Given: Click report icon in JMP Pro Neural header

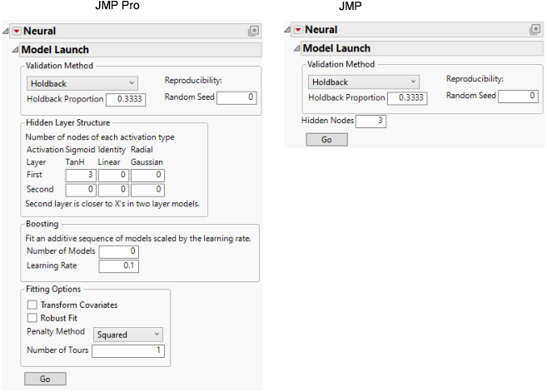Looking at the screenshot, I should tap(253, 31).
